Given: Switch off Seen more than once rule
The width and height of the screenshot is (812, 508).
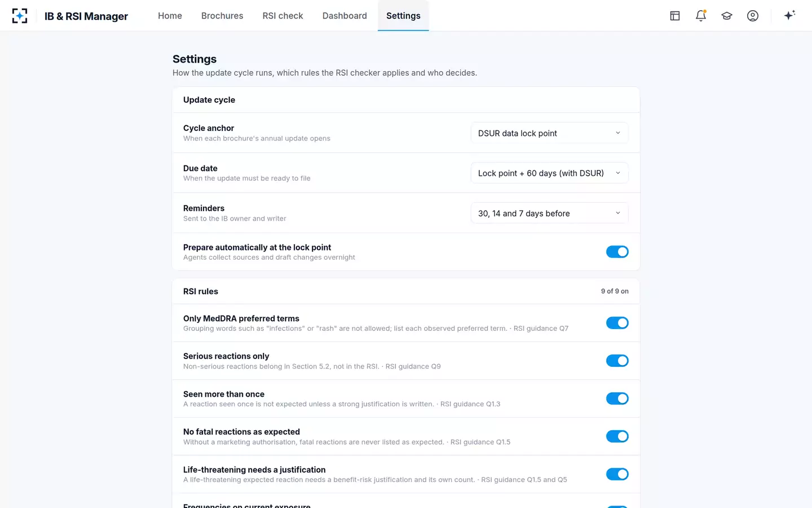Looking at the screenshot, I should tap(617, 398).
